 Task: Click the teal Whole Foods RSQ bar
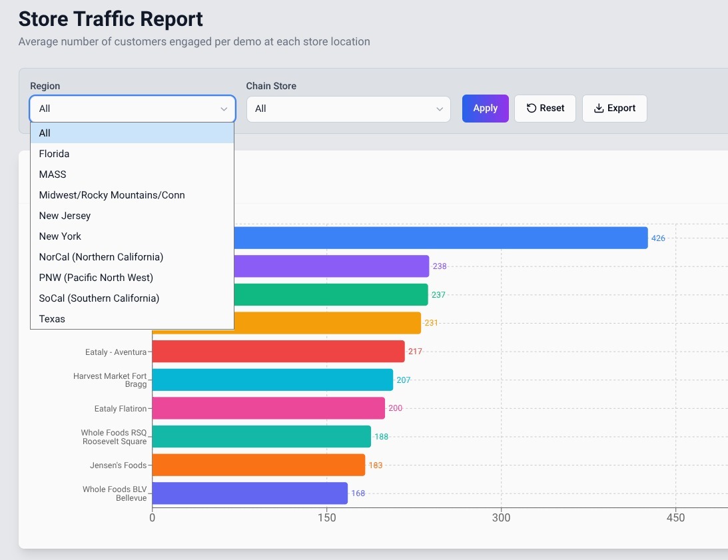(x=261, y=437)
